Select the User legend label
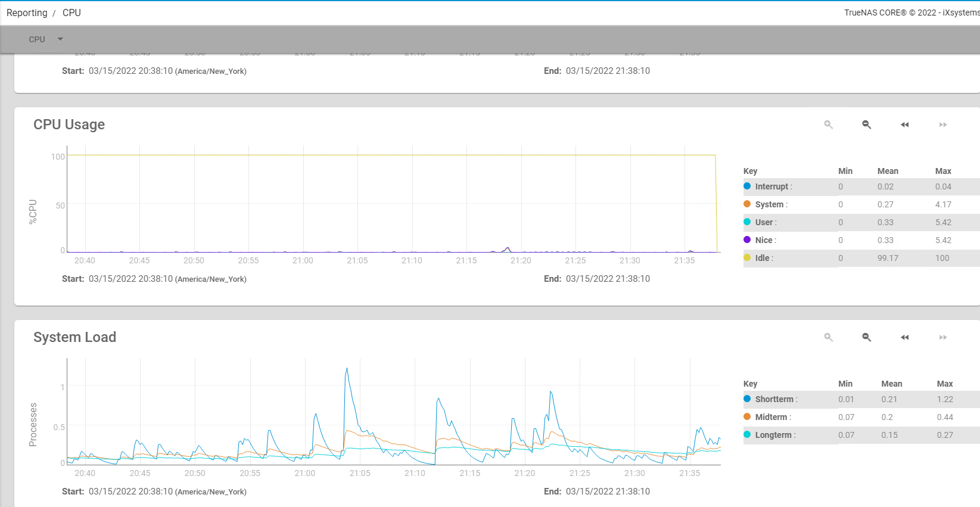The height and width of the screenshot is (507, 980). [766, 222]
